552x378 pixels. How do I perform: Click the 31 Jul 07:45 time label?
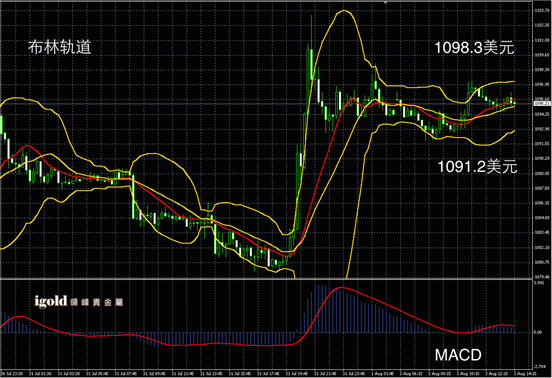click(125, 373)
